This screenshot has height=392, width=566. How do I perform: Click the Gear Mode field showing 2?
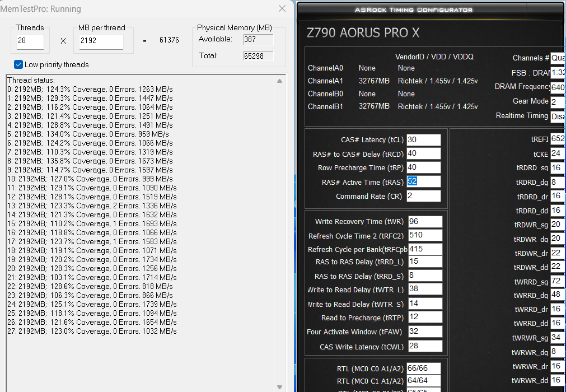(x=558, y=102)
